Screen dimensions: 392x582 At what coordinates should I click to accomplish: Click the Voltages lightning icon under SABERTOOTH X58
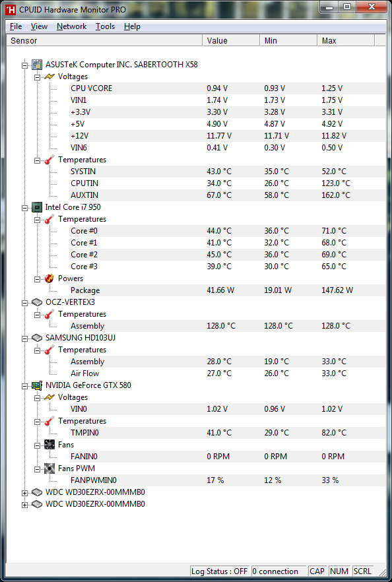pyautogui.click(x=49, y=77)
